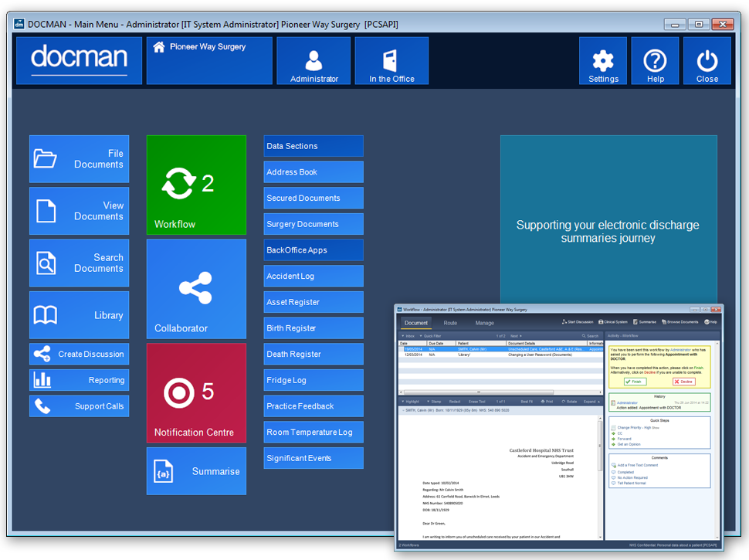Click the Redact tool in Workflow window
The height and width of the screenshot is (560, 749).
(x=454, y=402)
